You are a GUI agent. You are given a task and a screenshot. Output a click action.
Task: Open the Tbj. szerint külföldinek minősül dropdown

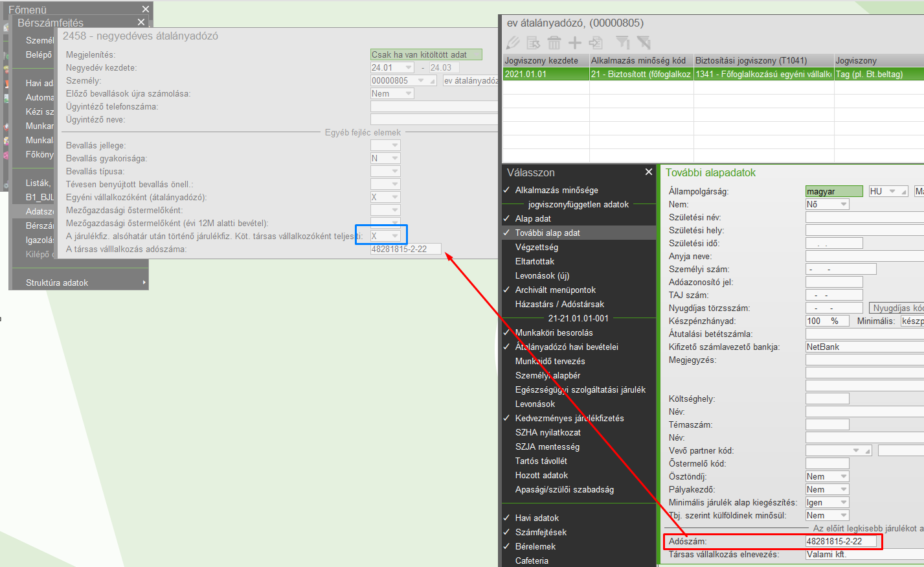click(844, 515)
